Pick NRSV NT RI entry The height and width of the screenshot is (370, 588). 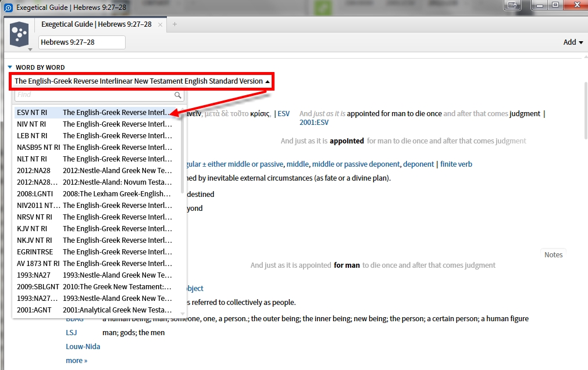point(94,217)
